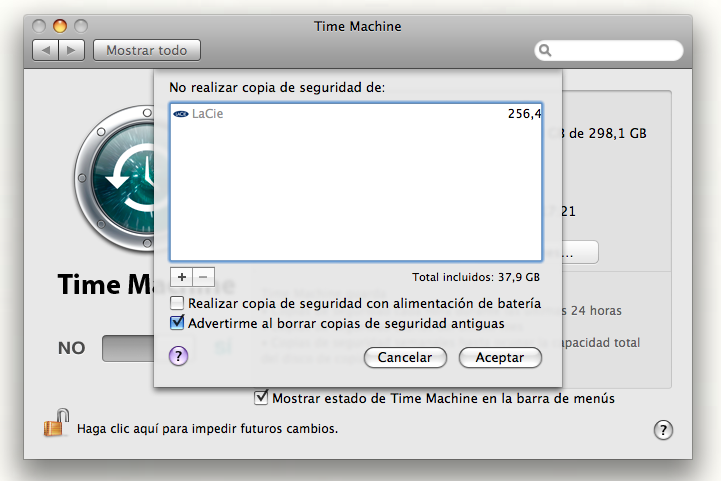Uncheck Advertirme al borrar copias antiguas

177,323
